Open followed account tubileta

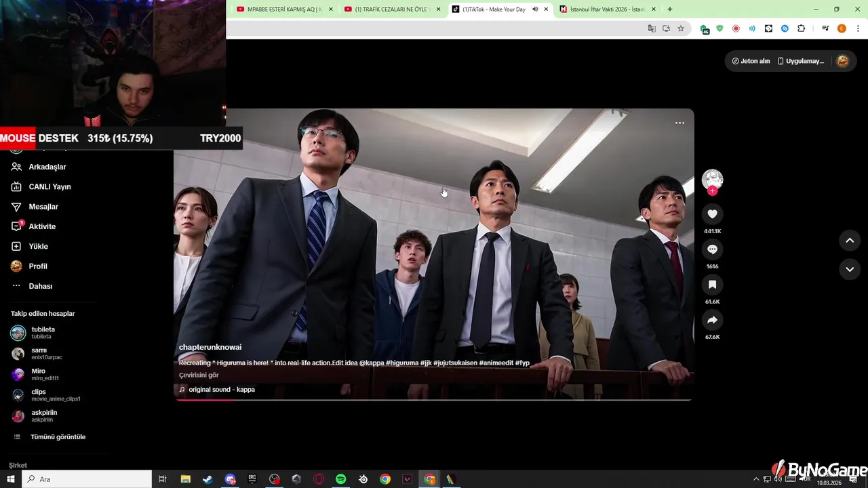[43, 333]
